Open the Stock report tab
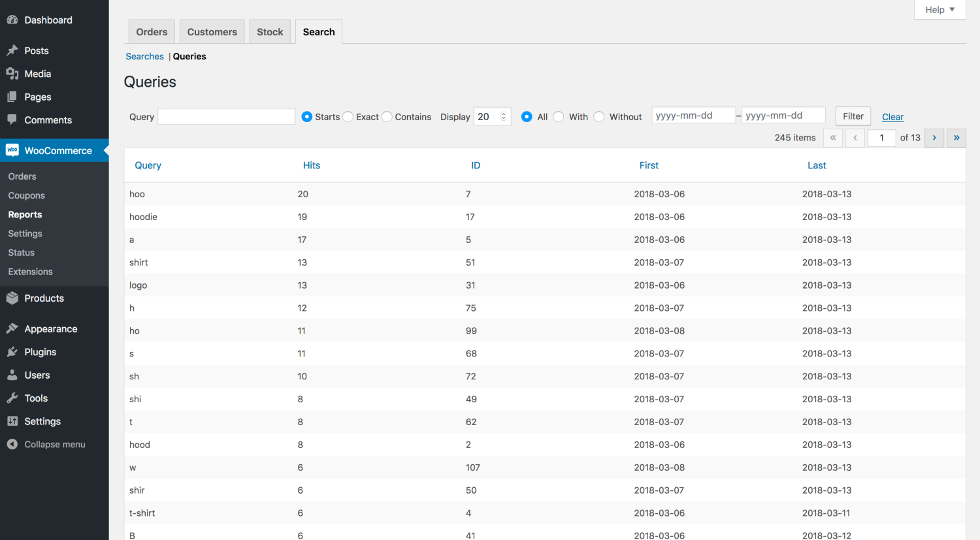This screenshot has height=540, width=980. click(269, 31)
